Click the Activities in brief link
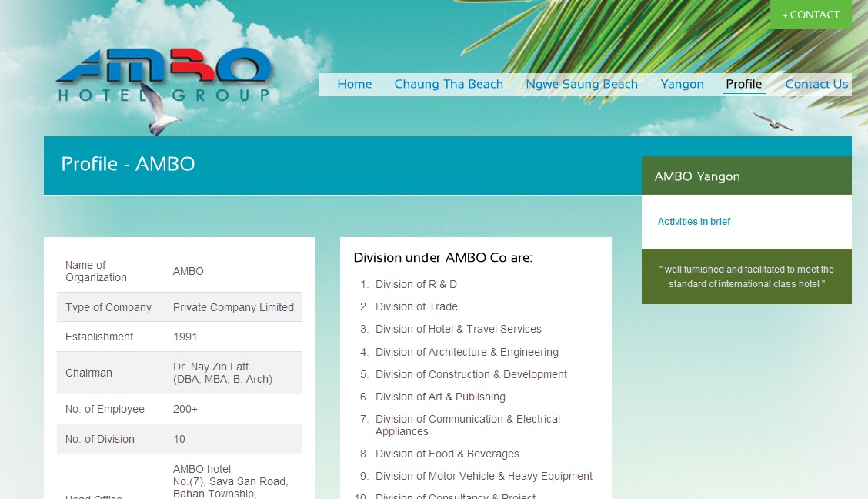This screenshot has width=868, height=499. [x=693, y=222]
